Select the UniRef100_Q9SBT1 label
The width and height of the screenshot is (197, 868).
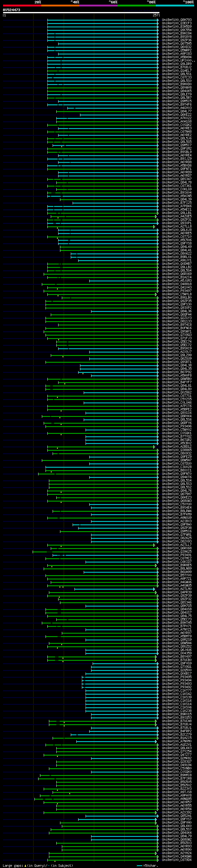point(177,362)
